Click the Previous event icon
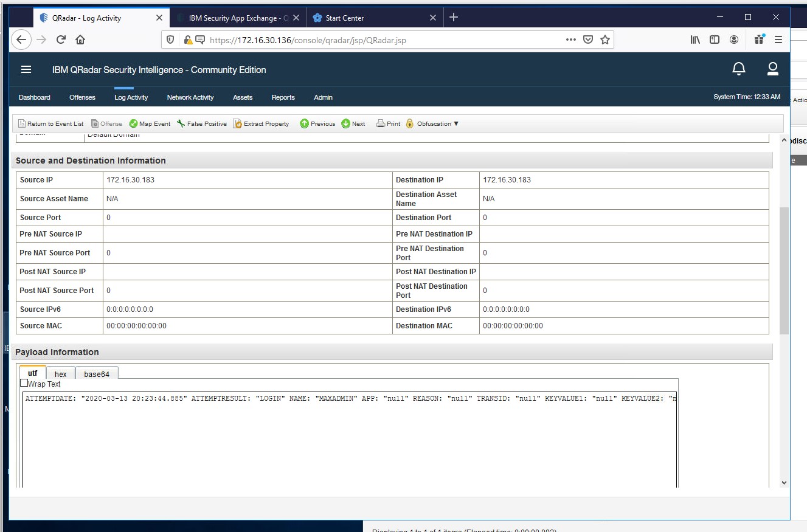Image resolution: width=807 pixels, height=532 pixels. 317,123
